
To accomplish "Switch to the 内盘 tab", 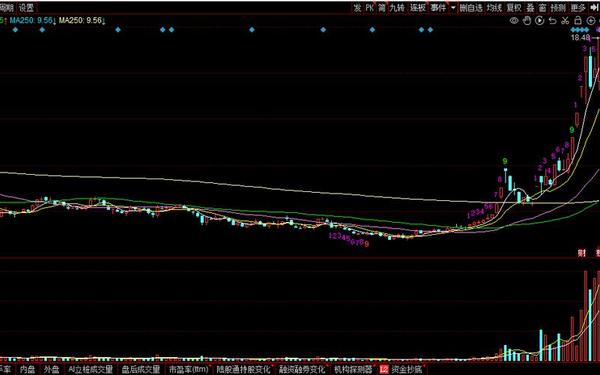I will (27, 370).
